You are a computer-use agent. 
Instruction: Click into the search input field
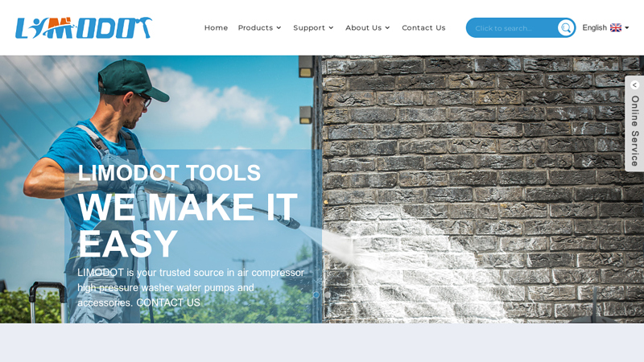(x=514, y=28)
